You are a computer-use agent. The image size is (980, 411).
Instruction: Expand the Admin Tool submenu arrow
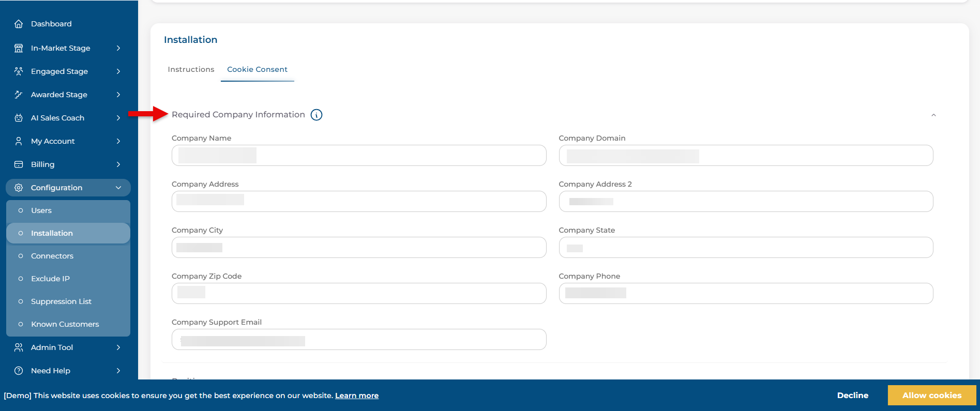point(118,347)
